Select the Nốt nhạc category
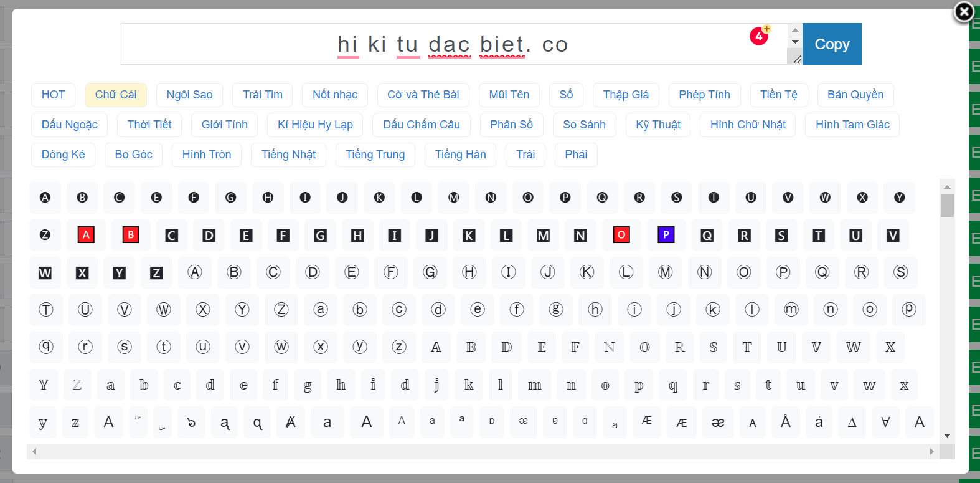This screenshot has width=980, height=483. click(335, 95)
